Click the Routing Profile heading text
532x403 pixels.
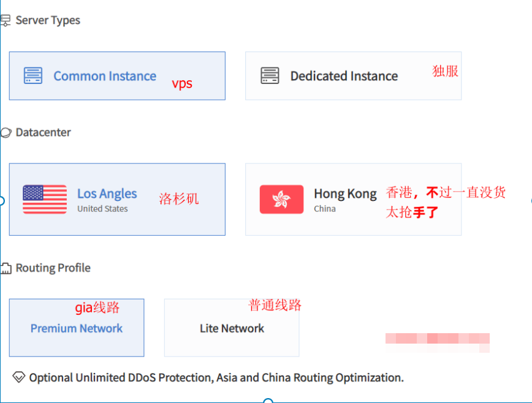53,268
